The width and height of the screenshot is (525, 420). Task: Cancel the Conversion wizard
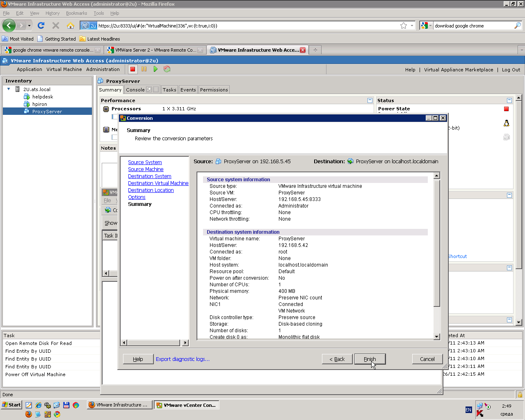pyautogui.click(x=427, y=359)
